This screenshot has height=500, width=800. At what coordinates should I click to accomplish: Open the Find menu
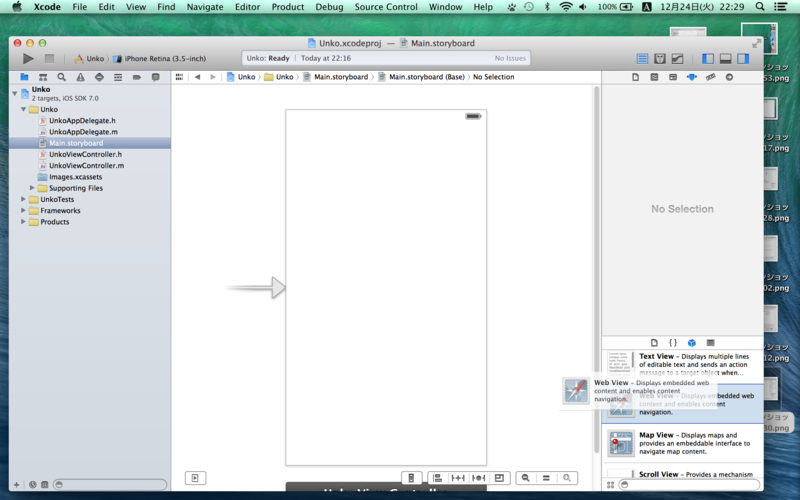pos(166,7)
